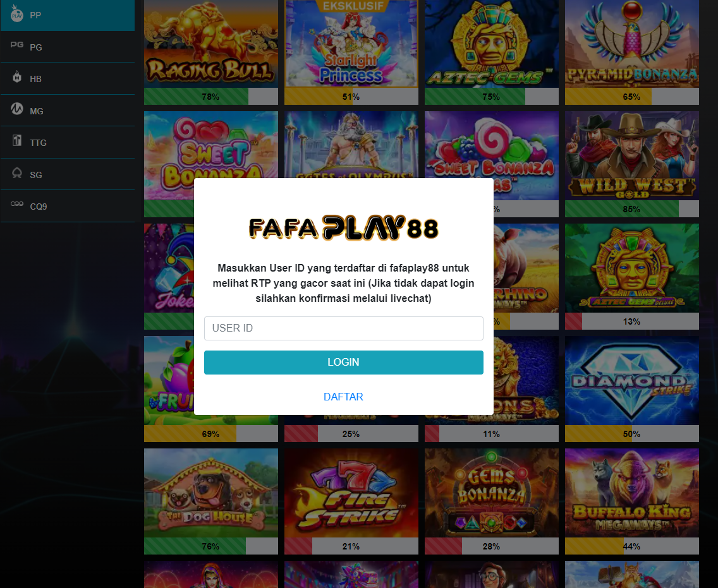The height and width of the screenshot is (588, 718).
Task: Open the Starlight Princess game tile
Action: click(x=351, y=44)
